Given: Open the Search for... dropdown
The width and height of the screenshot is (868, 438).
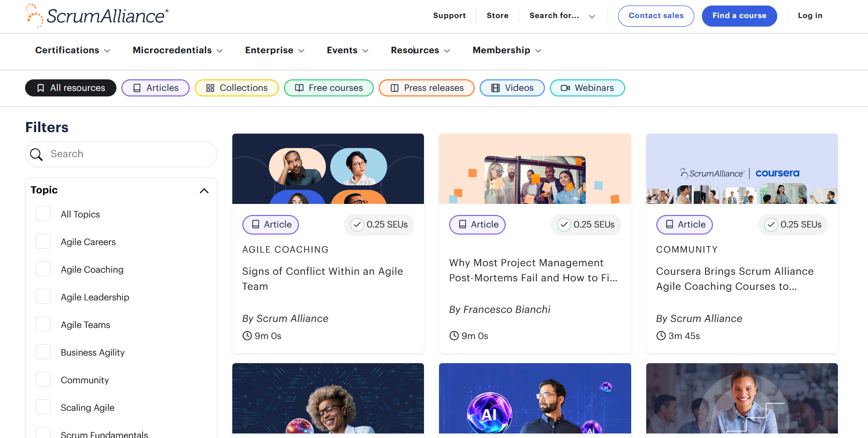Looking at the screenshot, I should [562, 16].
